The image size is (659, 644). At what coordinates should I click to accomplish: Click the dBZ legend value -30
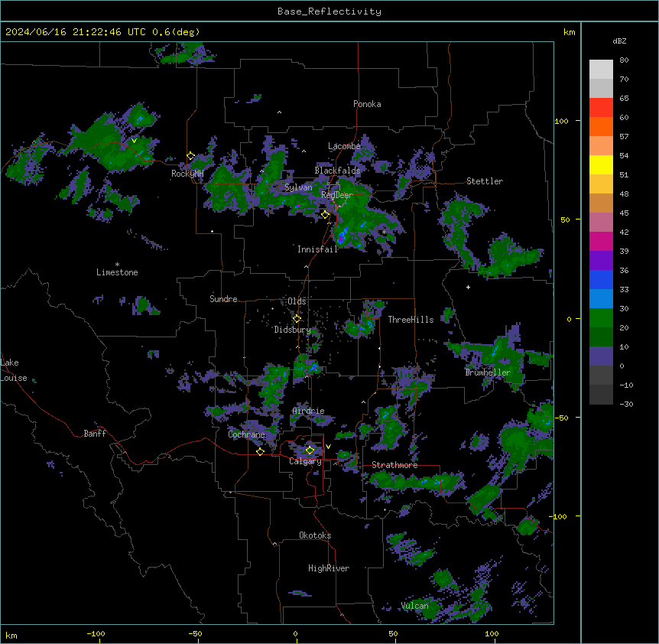[626, 404]
